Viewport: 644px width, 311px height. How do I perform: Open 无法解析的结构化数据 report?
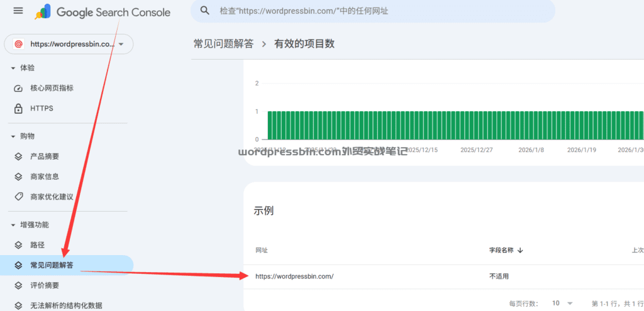click(66, 305)
